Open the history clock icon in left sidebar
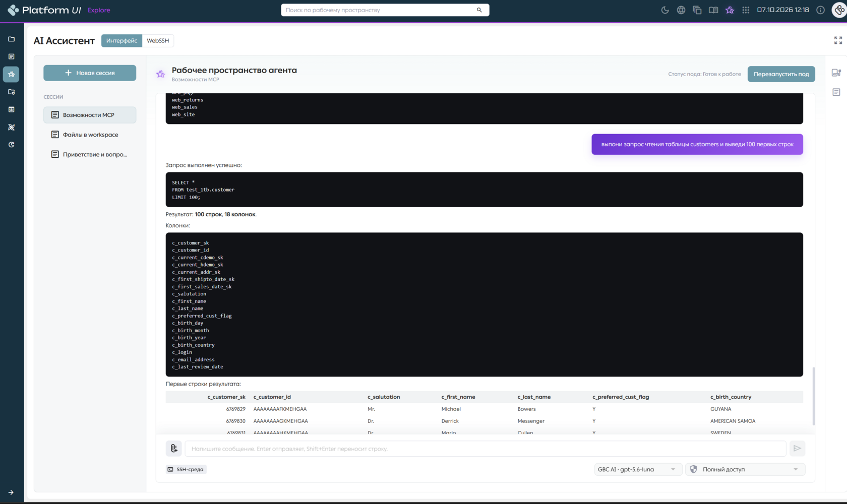 coord(12,145)
